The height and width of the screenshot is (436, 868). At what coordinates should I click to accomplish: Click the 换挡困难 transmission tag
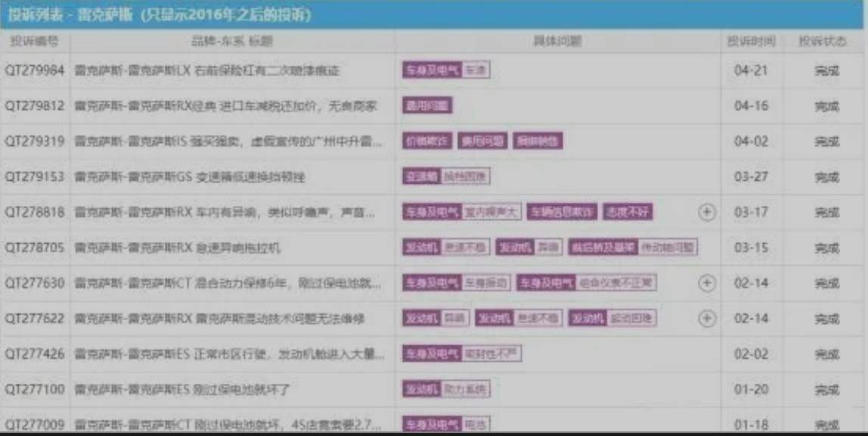click(x=465, y=177)
